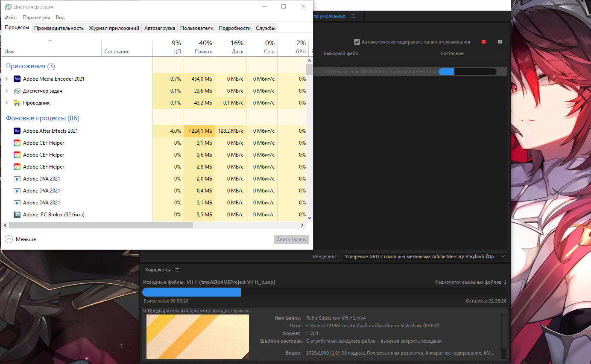591x364 pixels.
Task: Click scroll right arrow in Task Manager
Action: [302, 225]
